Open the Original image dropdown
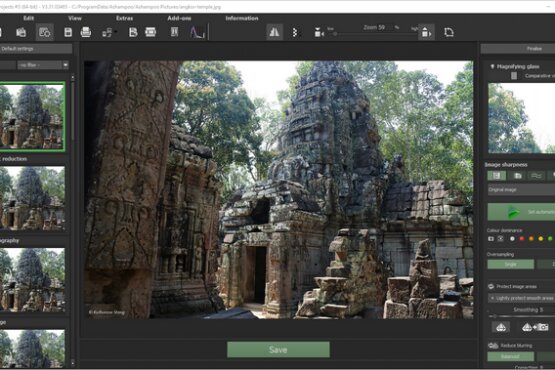Screen dimensions: 555x370 (x=521, y=190)
